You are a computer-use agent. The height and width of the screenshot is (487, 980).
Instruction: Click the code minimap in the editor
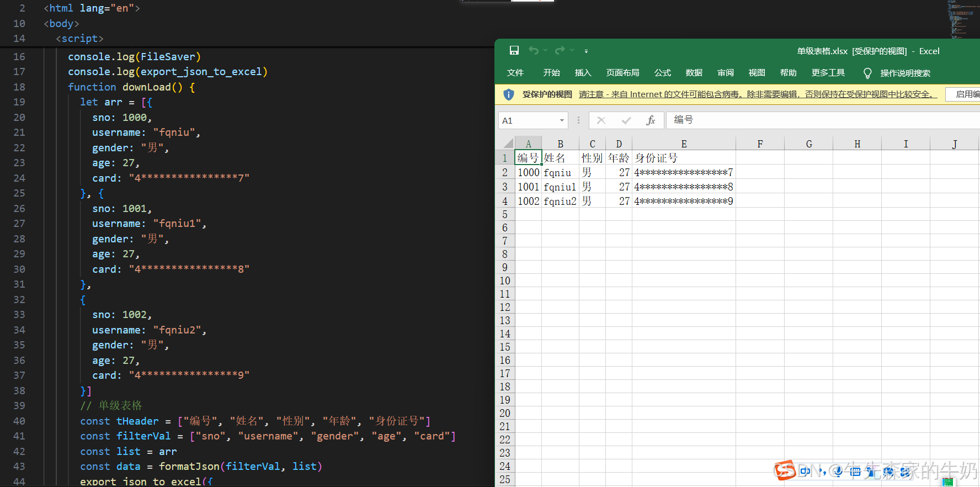pos(962,19)
